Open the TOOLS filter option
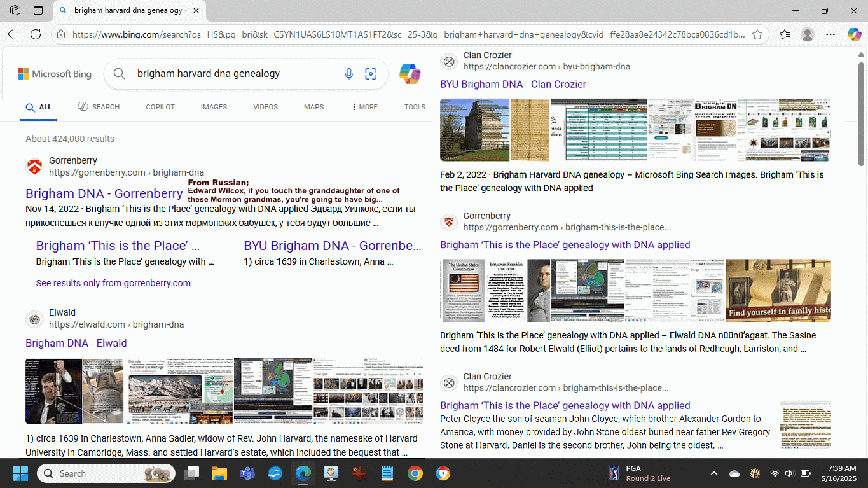Screen dimensions: 868x488 pyautogui.click(x=415, y=107)
